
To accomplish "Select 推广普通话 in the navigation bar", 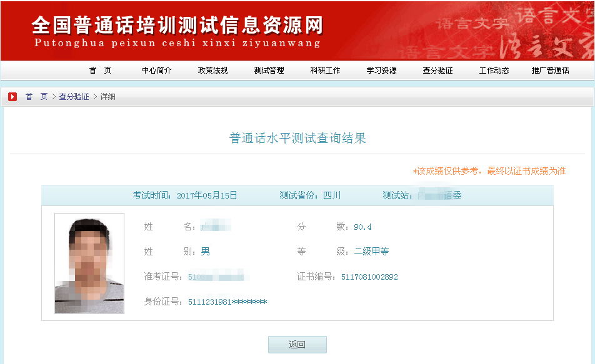I will (550, 71).
